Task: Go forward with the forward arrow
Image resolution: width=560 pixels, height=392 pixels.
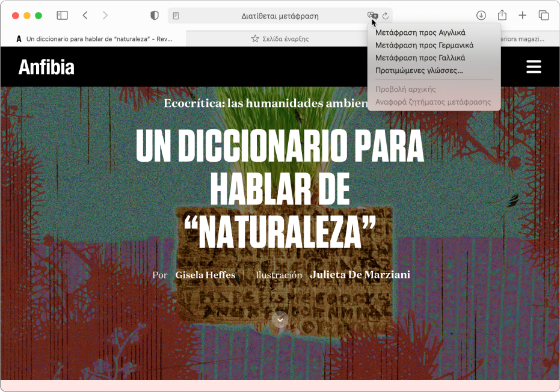Action: coord(105,16)
